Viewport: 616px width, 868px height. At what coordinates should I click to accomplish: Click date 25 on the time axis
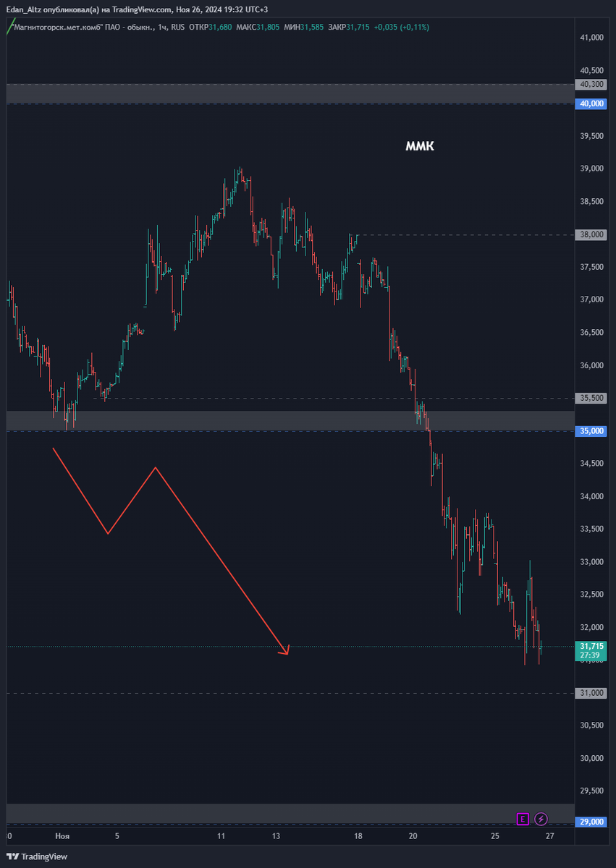point(495,836)
